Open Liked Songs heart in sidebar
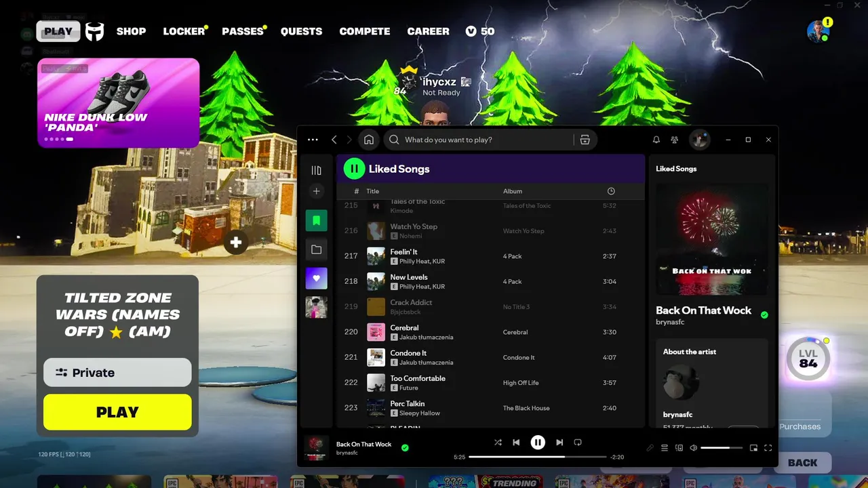 (316, 278)
